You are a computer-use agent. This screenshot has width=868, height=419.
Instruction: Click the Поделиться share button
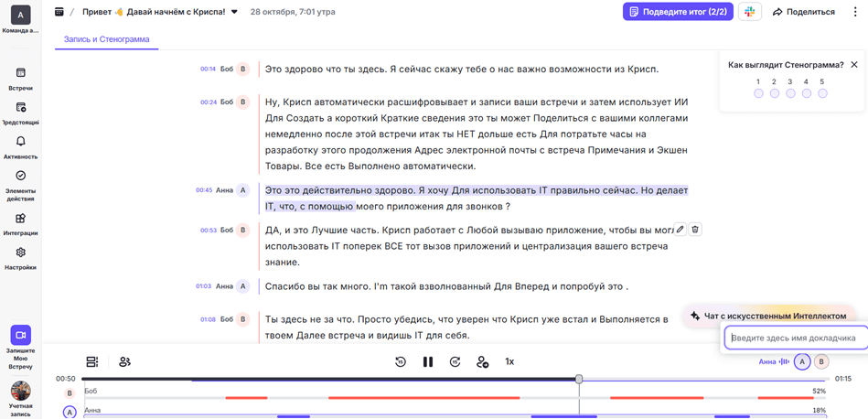pyautogui.click(x=803, y=12)
